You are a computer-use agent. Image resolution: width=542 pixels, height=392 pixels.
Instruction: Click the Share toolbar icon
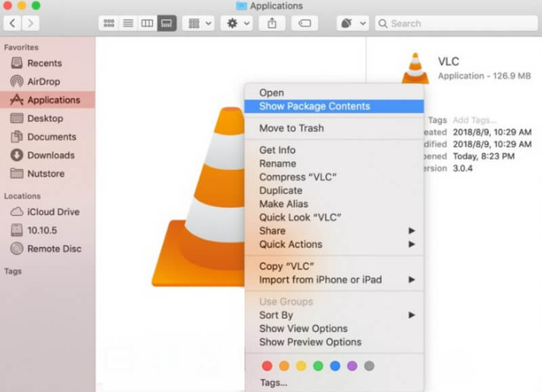272,23
